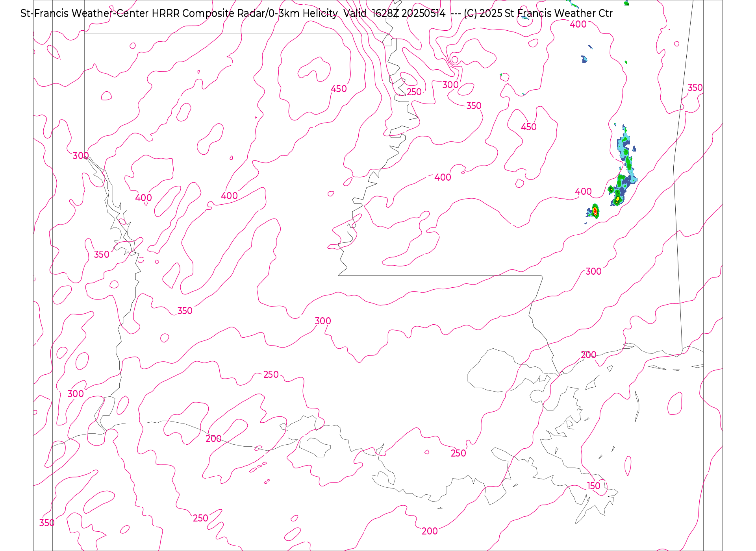Image resolution: width=756 pixels, height=551 pixels.
Task: Click the "St-Francis Weather-Center" title text
Action: coord(85,13)
